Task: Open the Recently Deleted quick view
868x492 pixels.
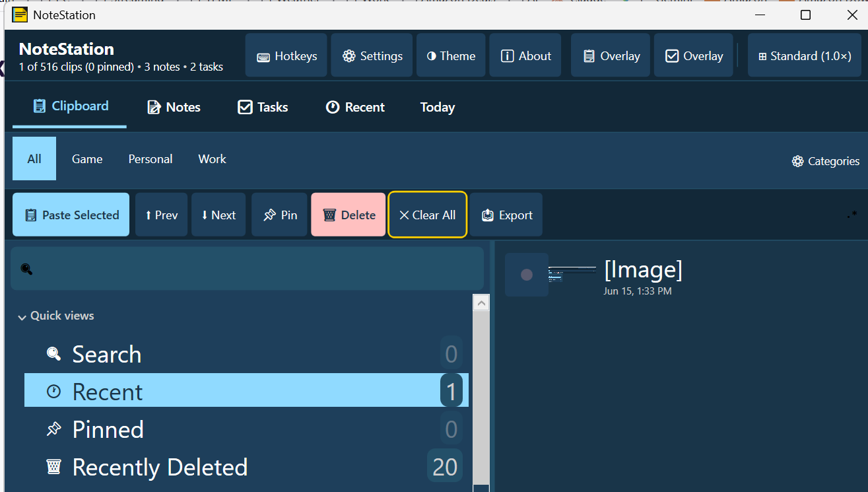Action: 246,467
